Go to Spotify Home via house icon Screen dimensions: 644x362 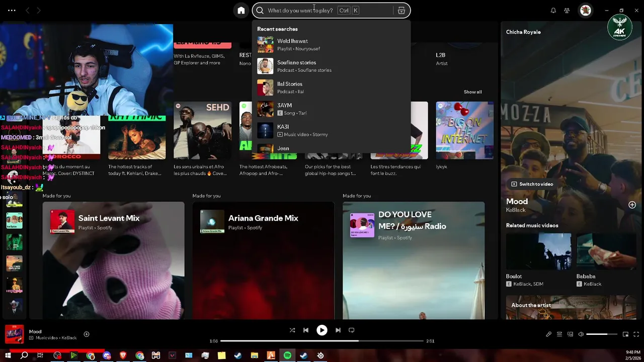click(x=241, y=10)
